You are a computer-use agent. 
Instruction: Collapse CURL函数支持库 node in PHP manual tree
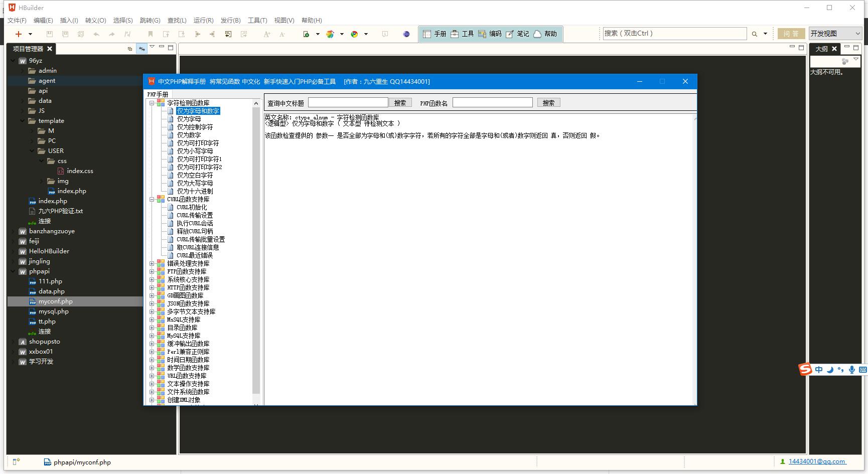tap(152, 199)
